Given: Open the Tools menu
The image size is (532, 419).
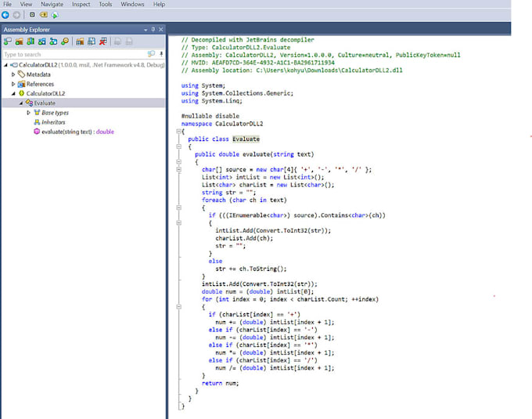Looking at the screenshot, I should tap(105, 4).
